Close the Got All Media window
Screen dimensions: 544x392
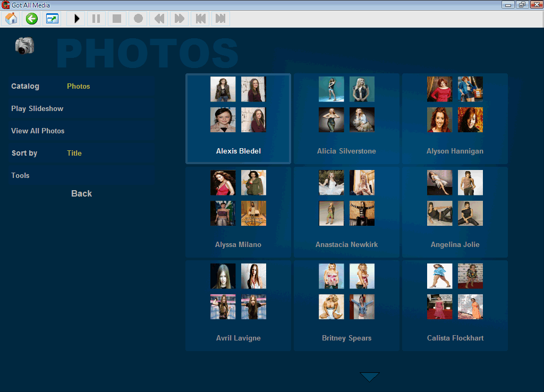pyautogui.click(x=537, y=5)
